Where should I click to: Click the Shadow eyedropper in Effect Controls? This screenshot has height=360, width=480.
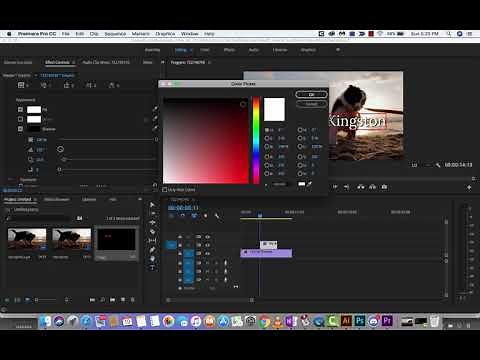tap(155, 128)
